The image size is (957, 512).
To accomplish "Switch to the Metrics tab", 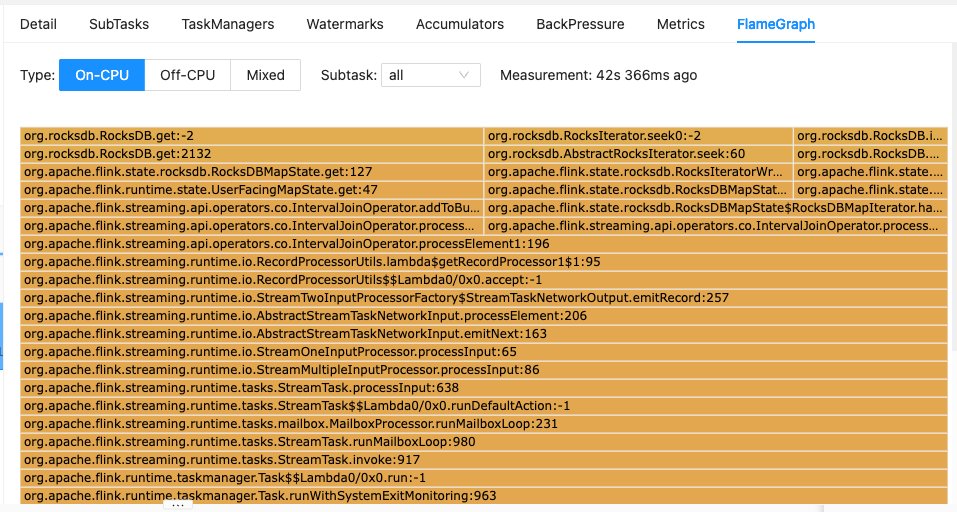I will tap(681, 24).
